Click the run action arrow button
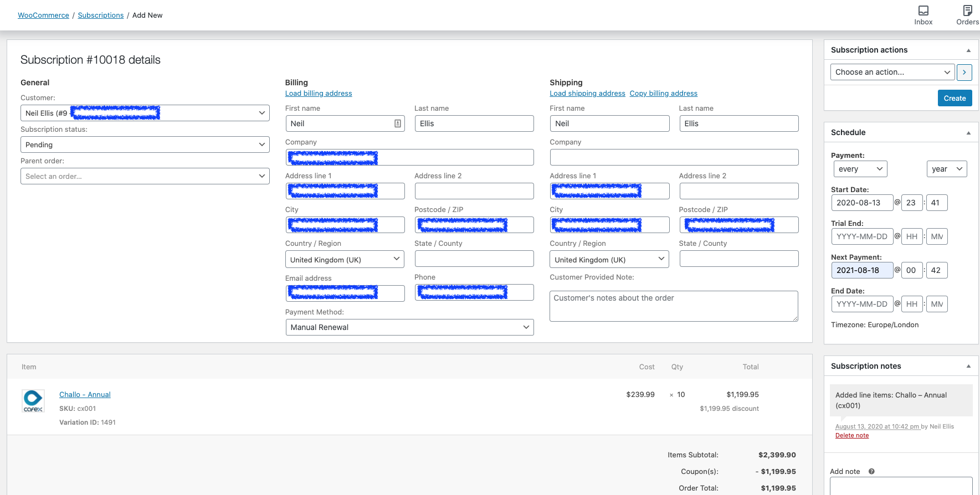The height and width of the screenshot is (495, 980). tap(964, 72)
